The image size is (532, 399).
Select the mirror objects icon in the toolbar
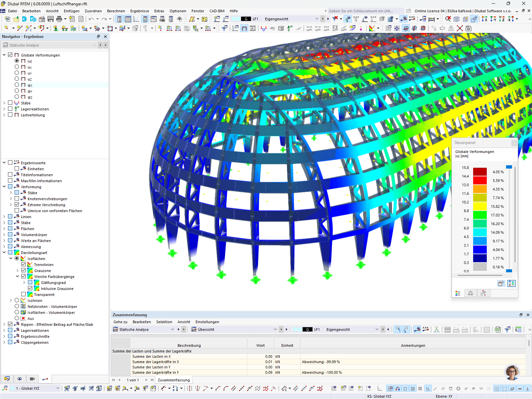pos(451,29)
